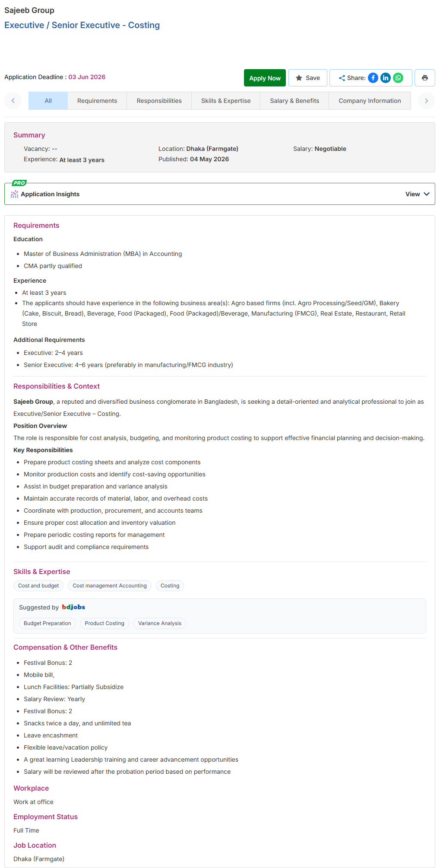Share job via LinkedIn icon
Viewport: 440px width, 868px height.
click(386, 78)
